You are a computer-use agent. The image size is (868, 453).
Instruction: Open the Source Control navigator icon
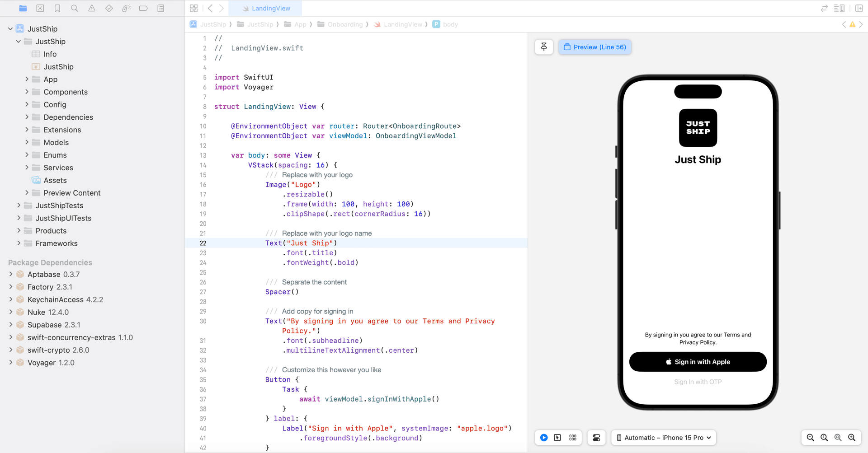[40, 8]
